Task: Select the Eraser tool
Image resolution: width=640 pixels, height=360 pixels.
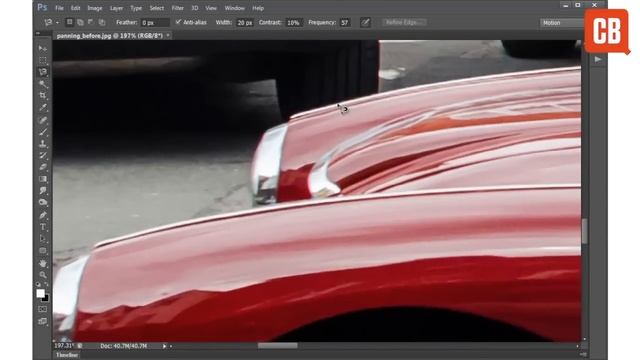Action: click(43, 167)
